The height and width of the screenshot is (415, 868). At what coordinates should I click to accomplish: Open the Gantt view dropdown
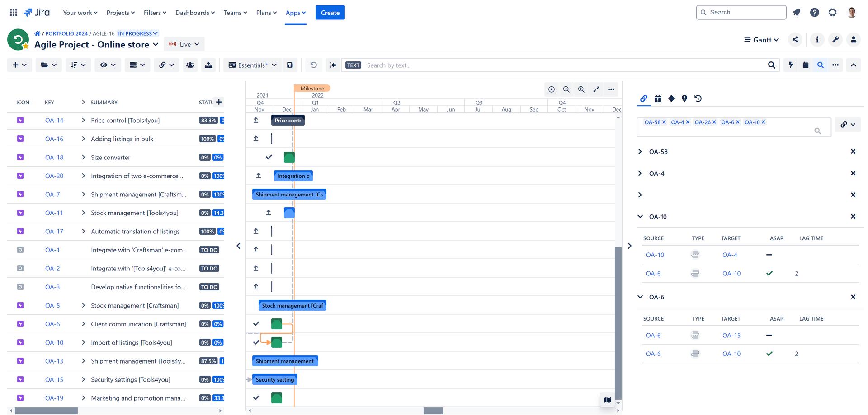(x=762, y=40)
